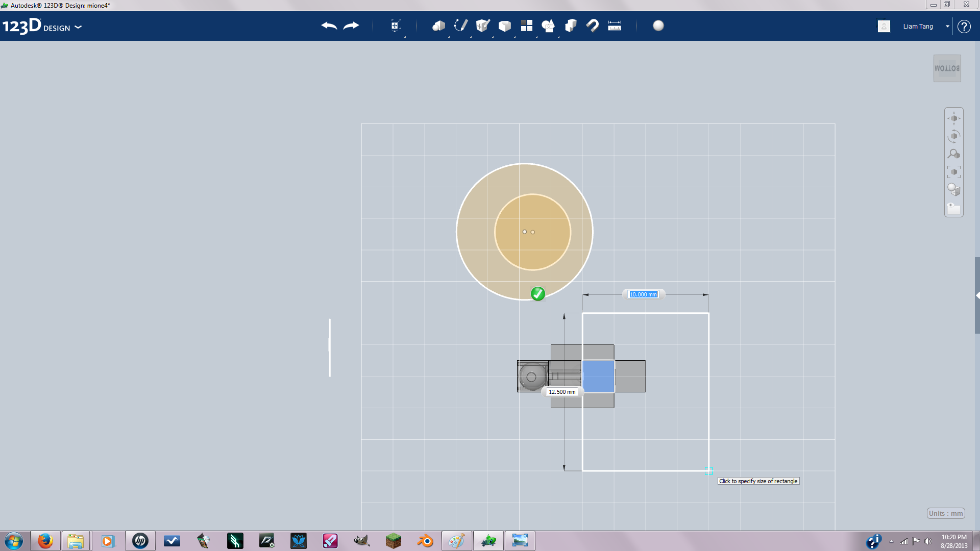Open the HP icon in taskbar
980x551 pixels.
coord(140,541)
